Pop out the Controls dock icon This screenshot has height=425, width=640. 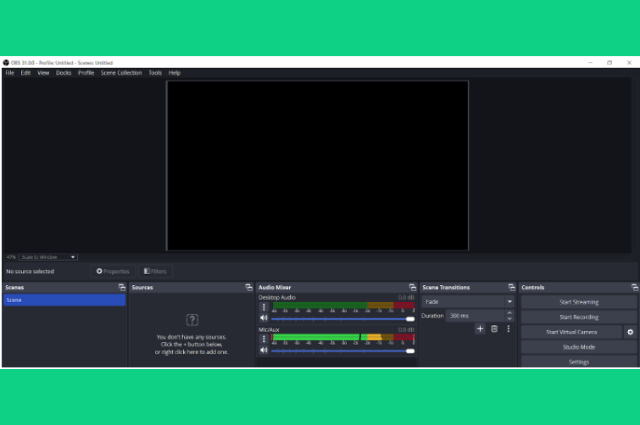tap(635, 287)
